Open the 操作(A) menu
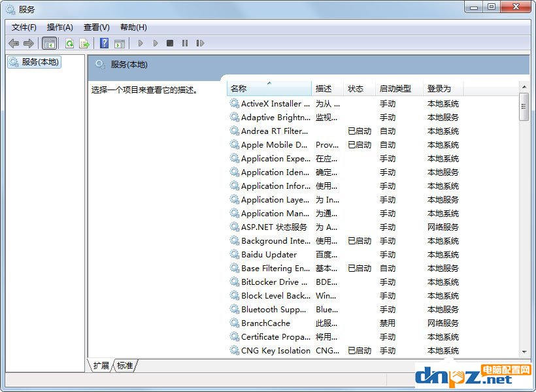This screenshot has height=392, width=536. tap(60, 27)
